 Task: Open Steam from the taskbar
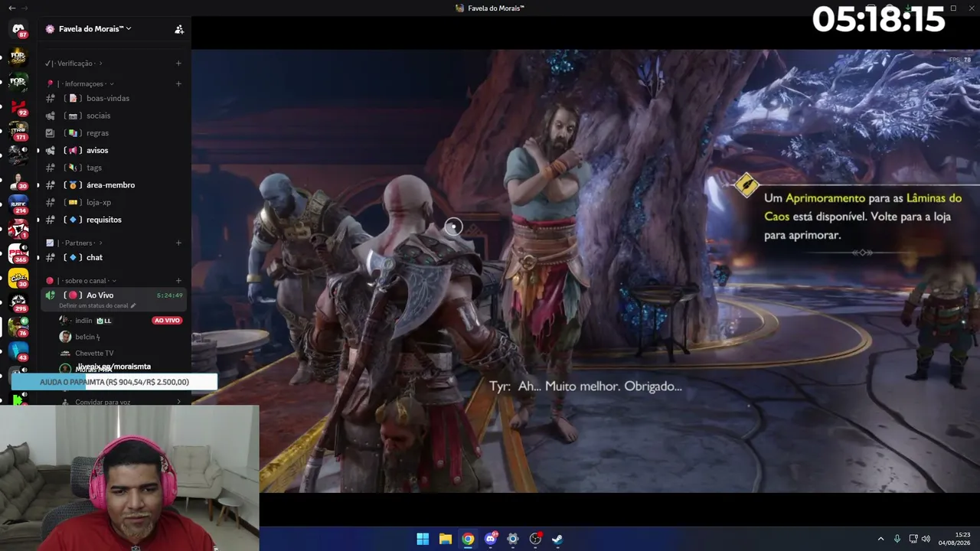pos(557,539)
